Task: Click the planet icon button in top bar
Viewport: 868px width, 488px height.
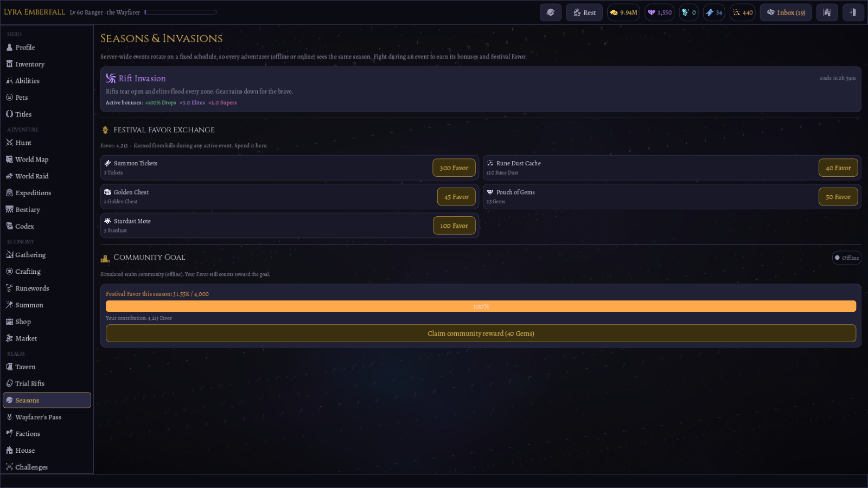Action: click(x=551, y=12)
